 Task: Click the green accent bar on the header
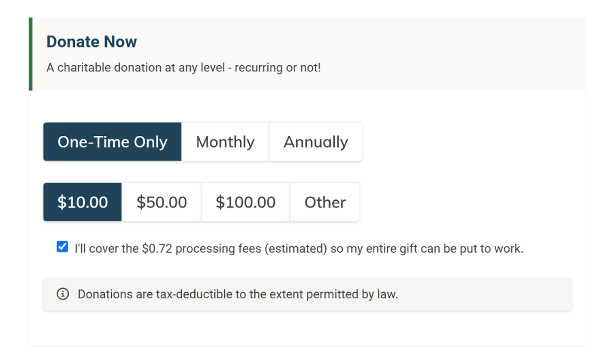31,54
